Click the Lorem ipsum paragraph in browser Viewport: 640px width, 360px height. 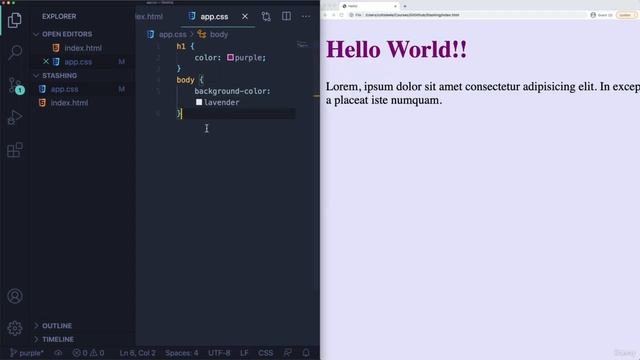(x=483, y=93)
